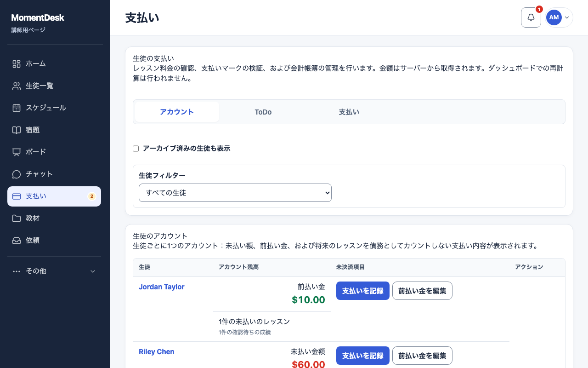Click the $10.00 prepaid balance
The image size is (588, 368).
(x=309, y=300)
